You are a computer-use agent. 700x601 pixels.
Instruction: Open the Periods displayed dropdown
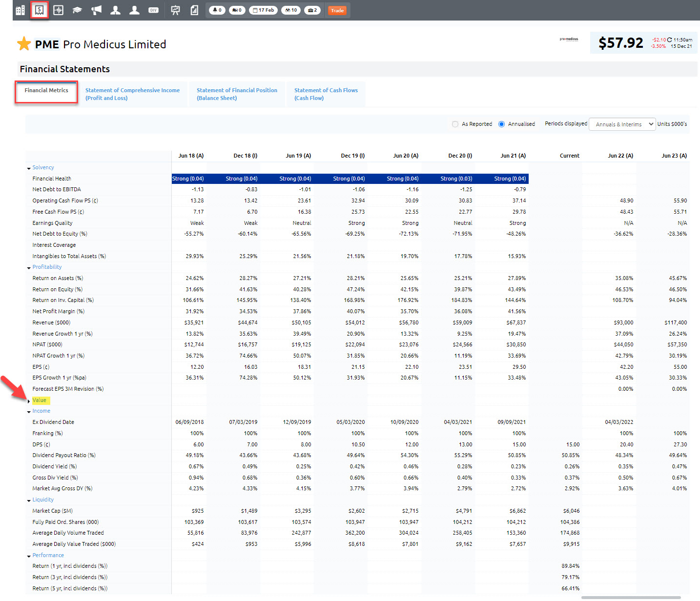click(x=622, y=124)
